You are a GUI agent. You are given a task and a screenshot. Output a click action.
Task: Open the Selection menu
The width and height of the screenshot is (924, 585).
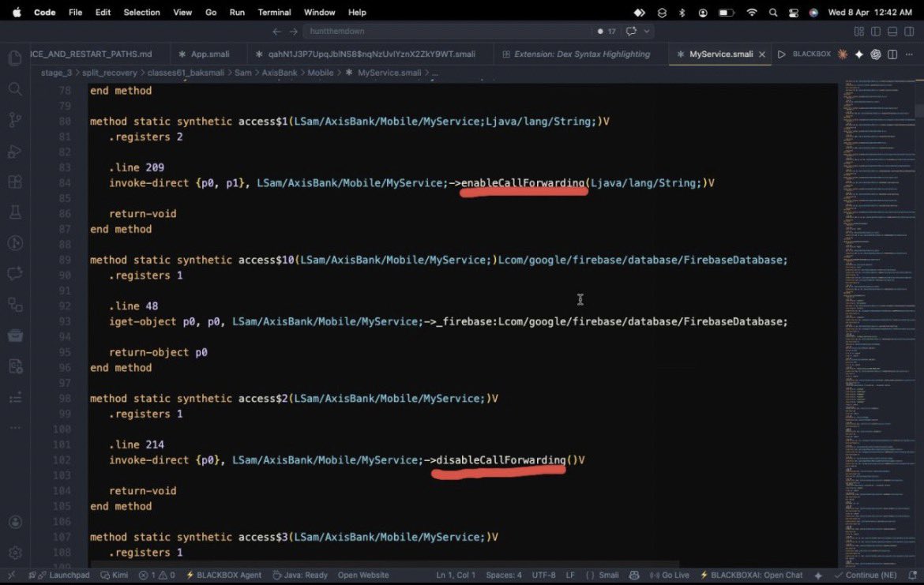tap(141, 13)
